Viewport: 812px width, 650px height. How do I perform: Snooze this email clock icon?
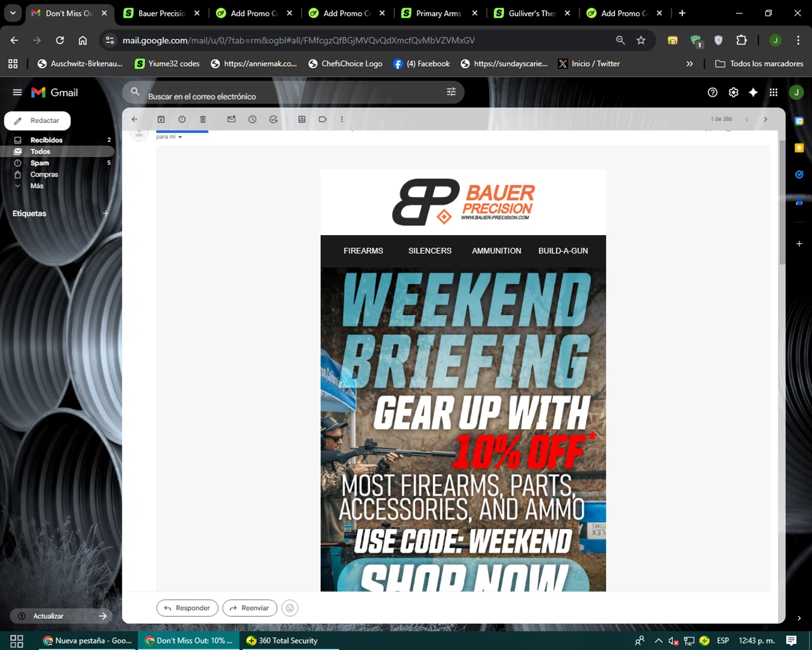[252, 119]
